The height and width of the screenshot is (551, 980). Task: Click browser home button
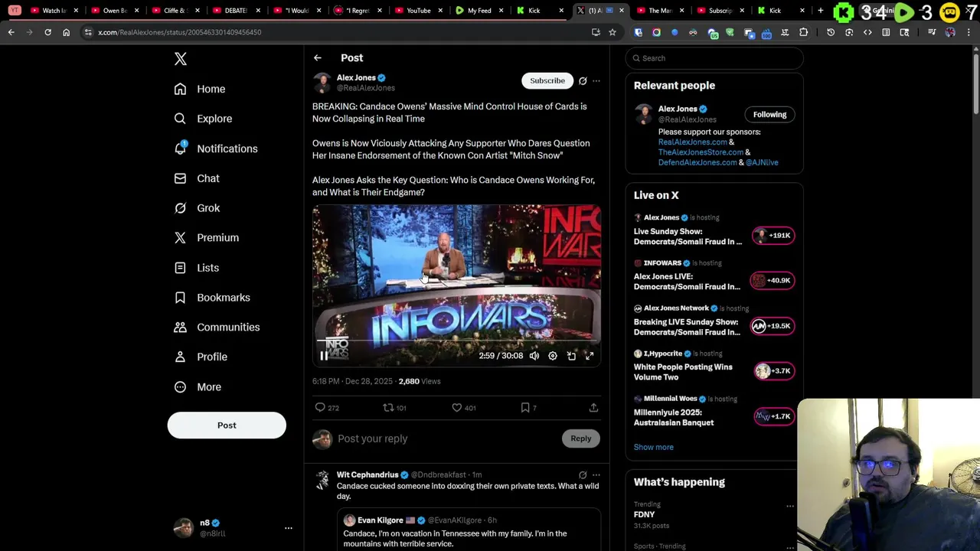[66, 32]
